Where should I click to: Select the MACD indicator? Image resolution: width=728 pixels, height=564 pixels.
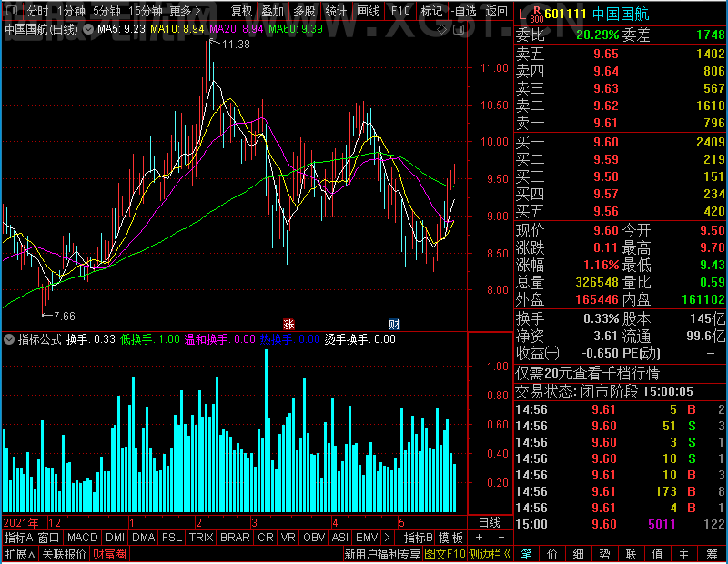[x=82, y=538]
